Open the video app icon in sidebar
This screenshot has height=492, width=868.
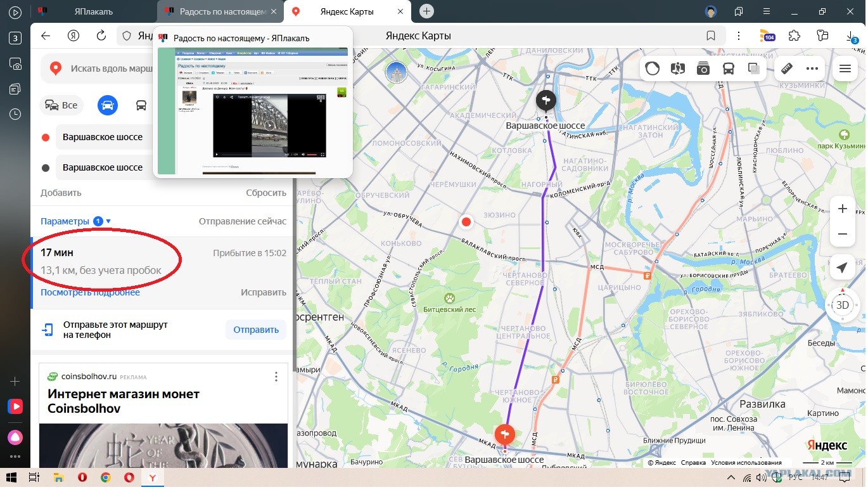pos(15,406)
